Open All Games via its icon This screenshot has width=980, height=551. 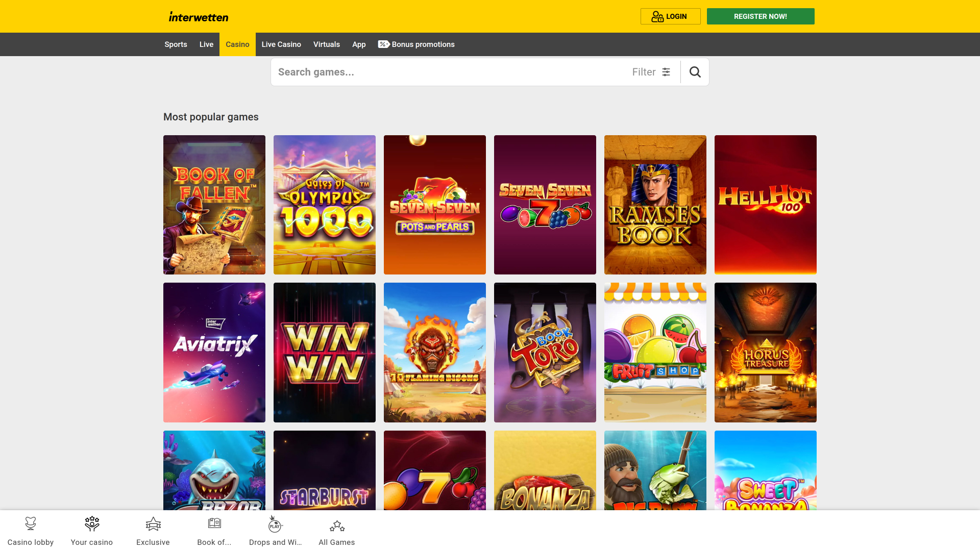click(336, 524)
